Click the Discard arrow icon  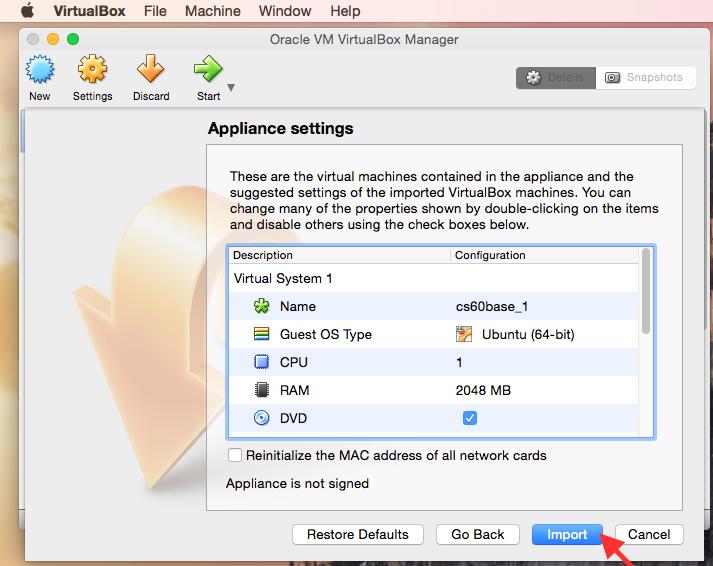(x=150, y=69)
